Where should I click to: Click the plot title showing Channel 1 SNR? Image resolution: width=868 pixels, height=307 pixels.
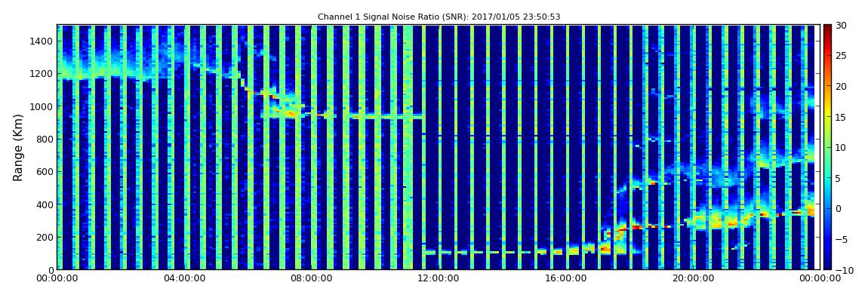439,17
